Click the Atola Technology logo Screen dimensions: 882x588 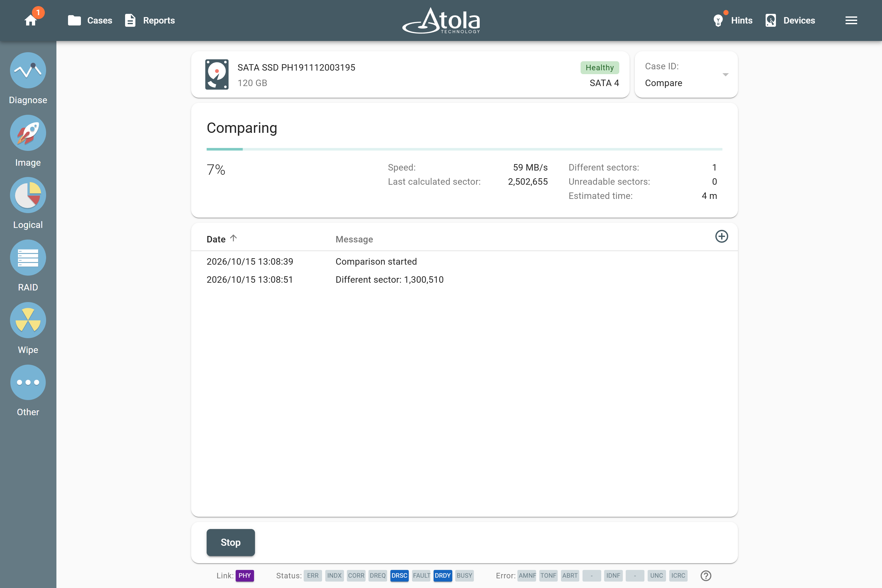coord(441,20)
